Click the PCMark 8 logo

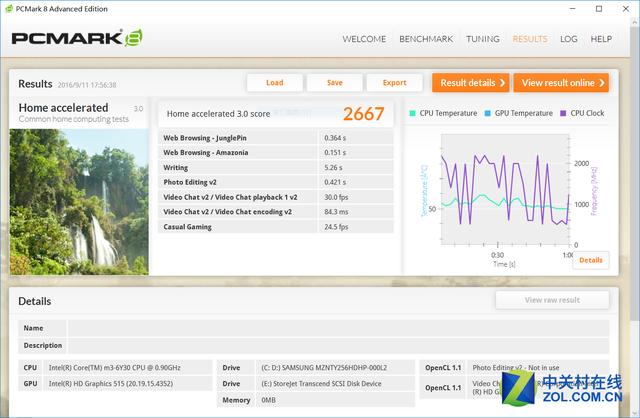[x=76, y=40]
